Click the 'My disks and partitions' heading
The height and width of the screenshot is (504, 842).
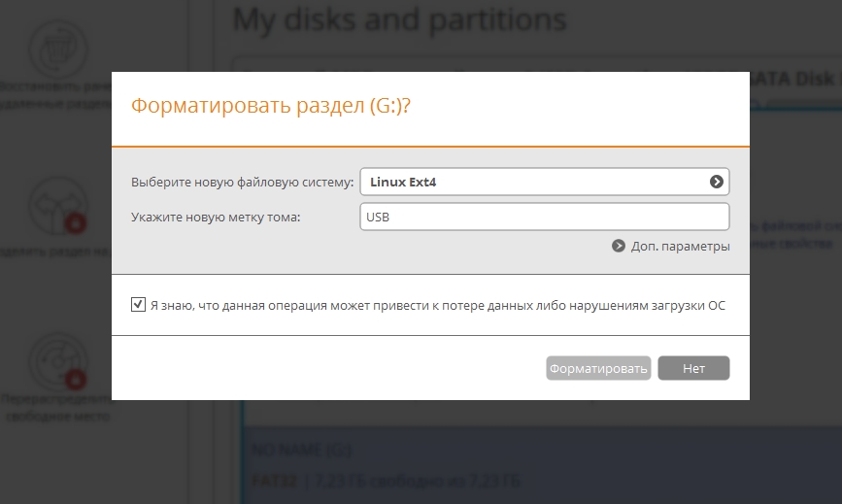[399, 18]
